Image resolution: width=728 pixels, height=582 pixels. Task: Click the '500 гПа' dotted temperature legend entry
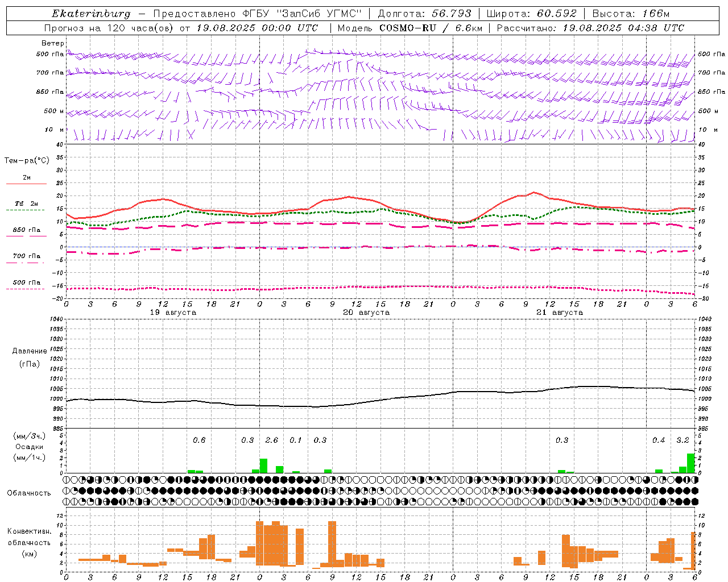pos(26,282)
